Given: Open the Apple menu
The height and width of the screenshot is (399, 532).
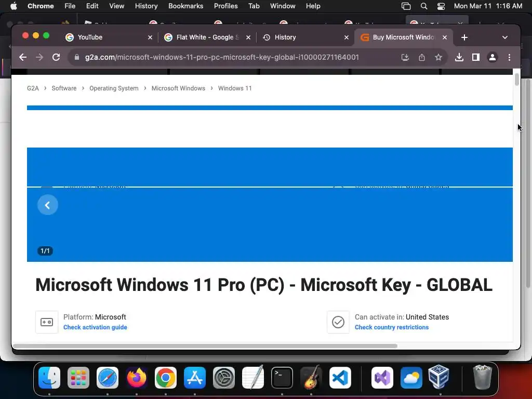Looking at the screenshot, I should (x=14, y=6).
